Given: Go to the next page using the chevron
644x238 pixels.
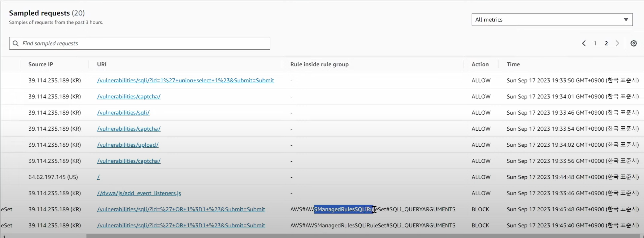Looking at the screenshot, I should click(x=617, y=43).
